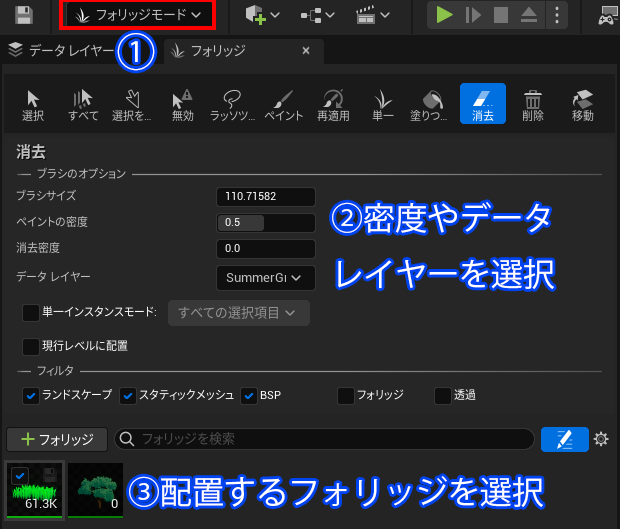Click the フィルタ section header
This screenshot has width=620, height=529.
coord(55,371)
